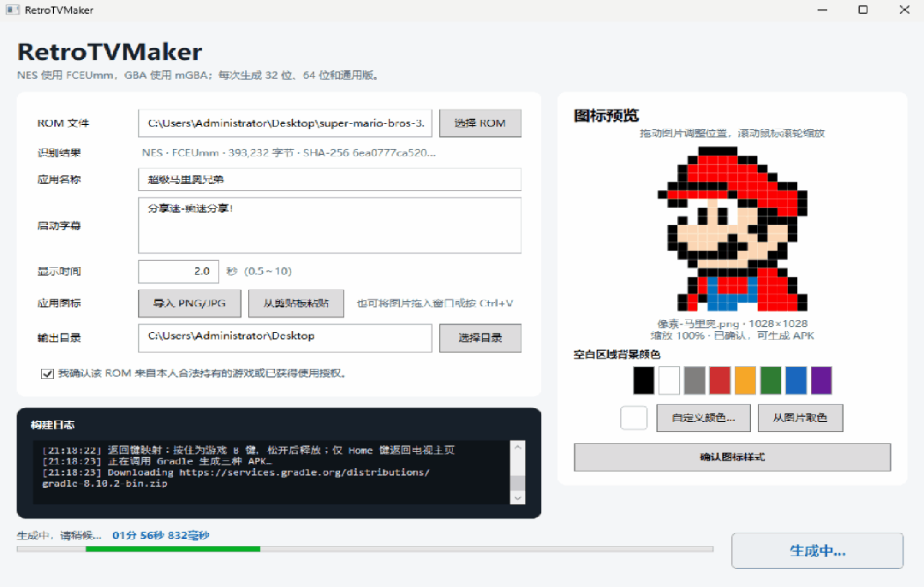Focus the 输出目录 path field
The width and height of the screenshot is (924, 587).
[284, 338]
